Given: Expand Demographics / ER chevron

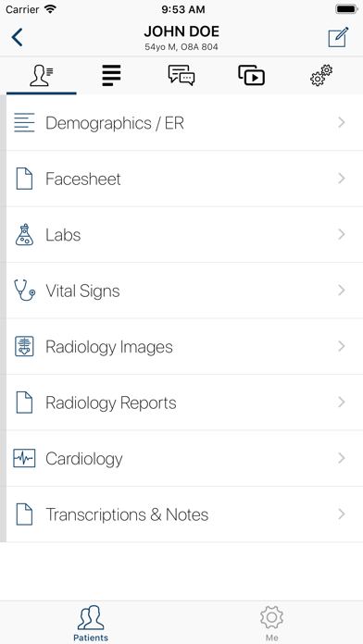Looking at the screenshot, I should coord(341,122).
